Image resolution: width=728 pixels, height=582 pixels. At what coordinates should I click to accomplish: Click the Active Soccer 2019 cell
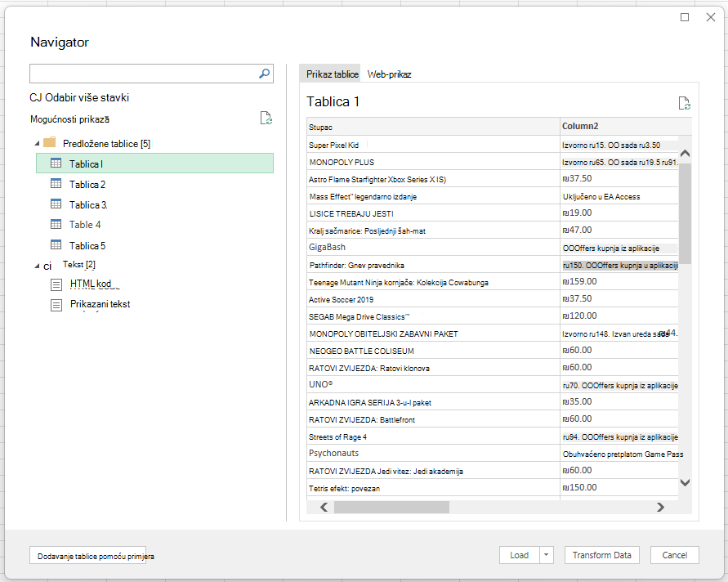click(x=433, y=300)
